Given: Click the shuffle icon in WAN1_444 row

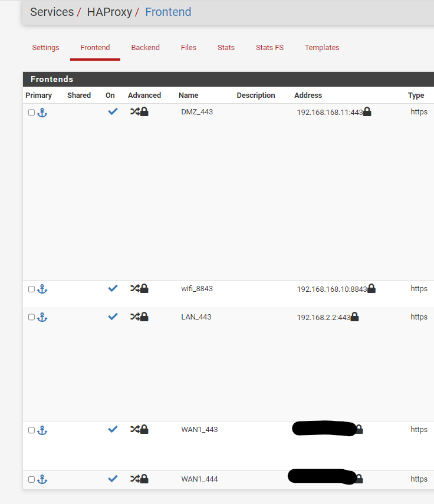Looking at the screenshot, I should coord(134,479).
